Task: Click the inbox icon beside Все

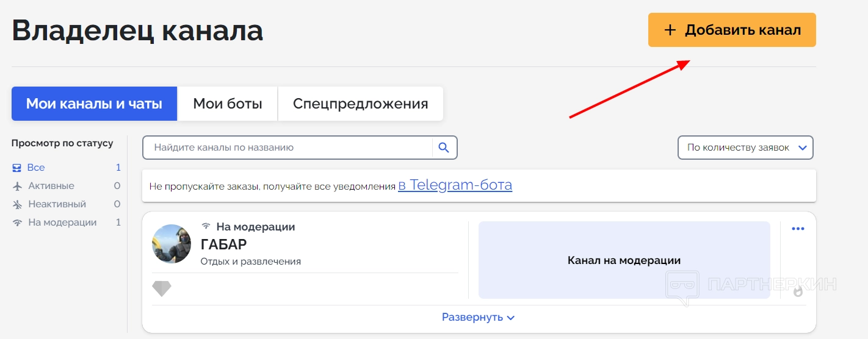Action: point(17,168)
